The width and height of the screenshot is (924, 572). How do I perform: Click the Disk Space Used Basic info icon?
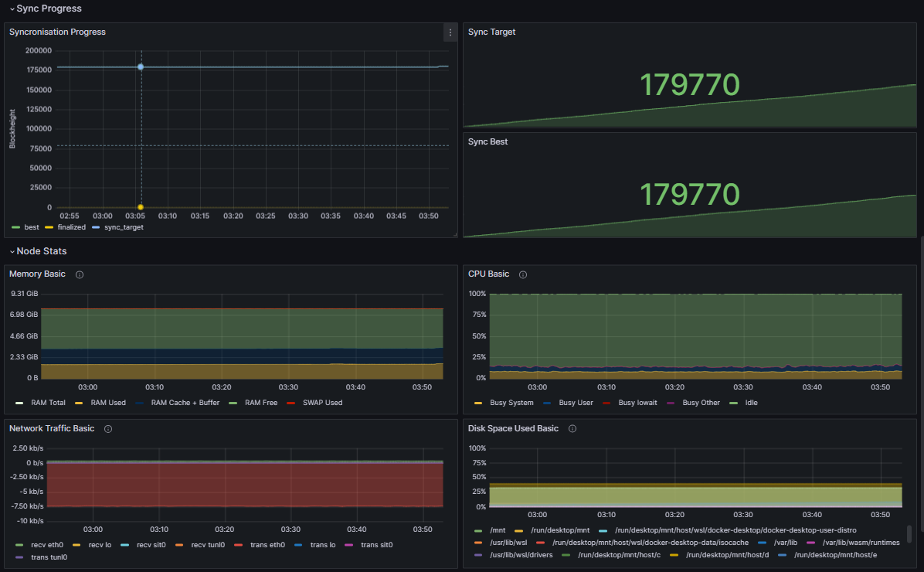[572, 428]
